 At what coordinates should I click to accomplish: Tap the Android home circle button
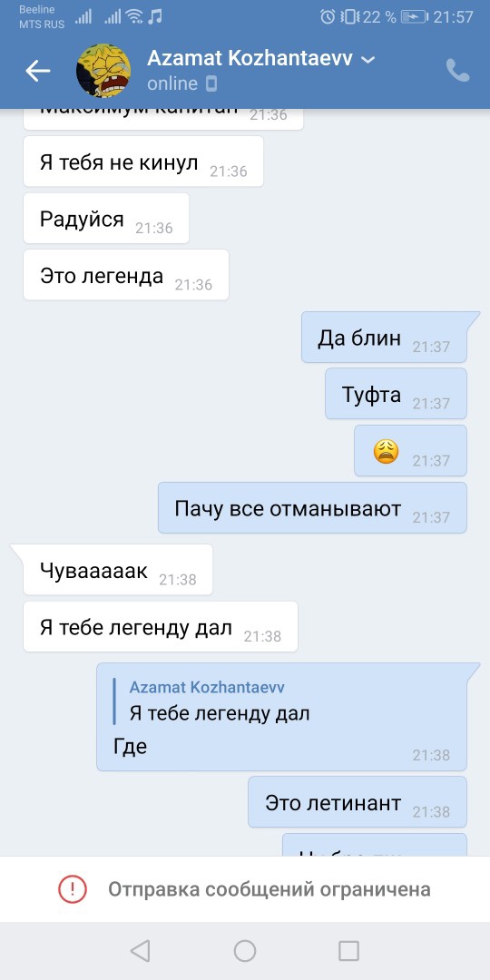(245, 951)
